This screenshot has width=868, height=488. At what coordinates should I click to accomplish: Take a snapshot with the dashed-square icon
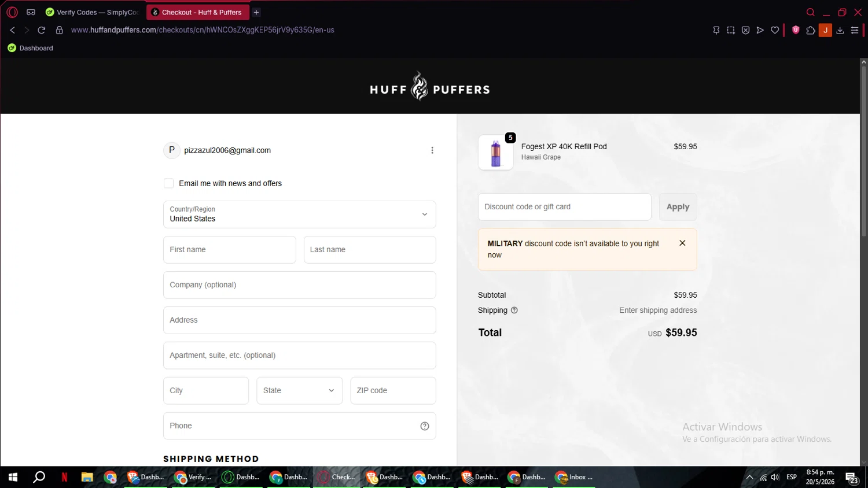tap(731, 30)
